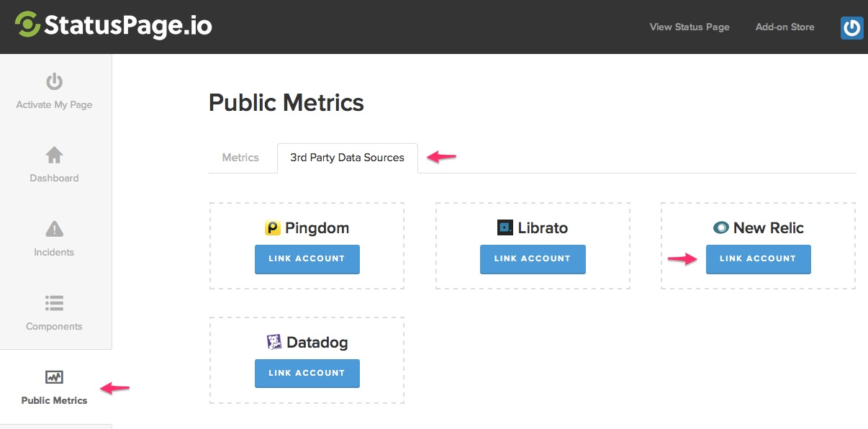Select the 3rd Party Data Sources tab
The height and width of the screenshot is (429, 868).
coord(347,158)
